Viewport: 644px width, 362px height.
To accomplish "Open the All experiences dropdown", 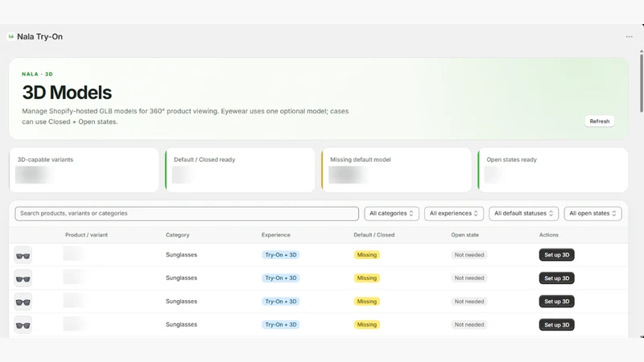I will click(x=454, y=213).
